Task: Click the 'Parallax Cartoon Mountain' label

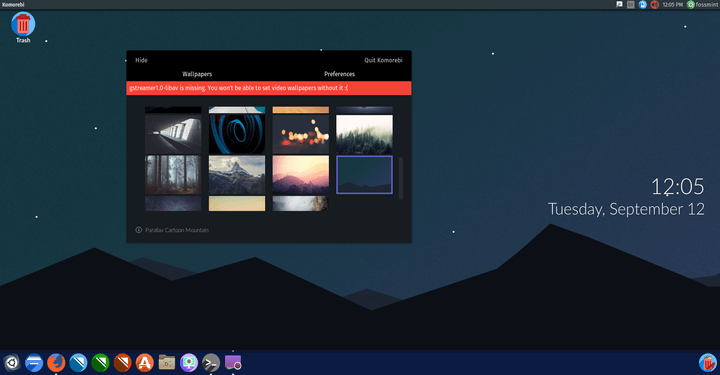Action: pyautogui.click(x=177, y=230)
